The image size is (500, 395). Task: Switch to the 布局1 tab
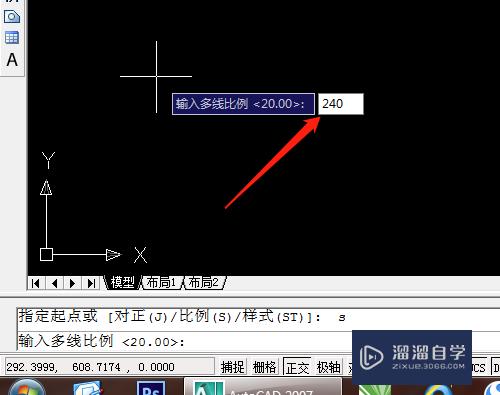tap(161, 283)
